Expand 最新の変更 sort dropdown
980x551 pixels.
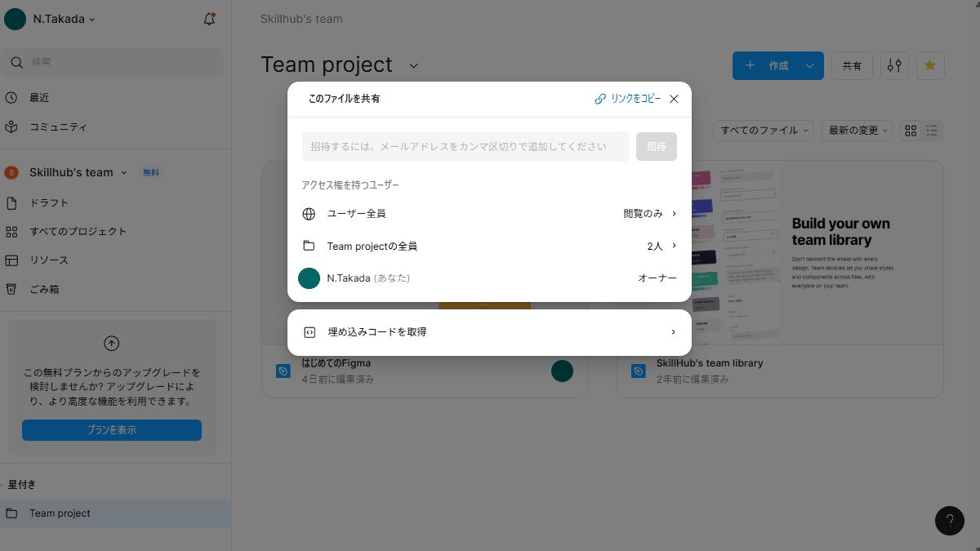click(x=857, y=131)
